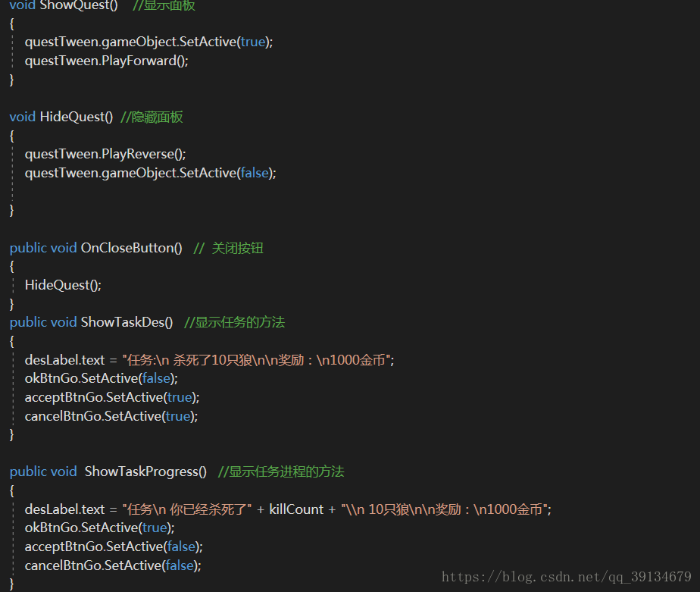Click the line questTween.gameObject.SetActive(false);

tap(151, 173)
